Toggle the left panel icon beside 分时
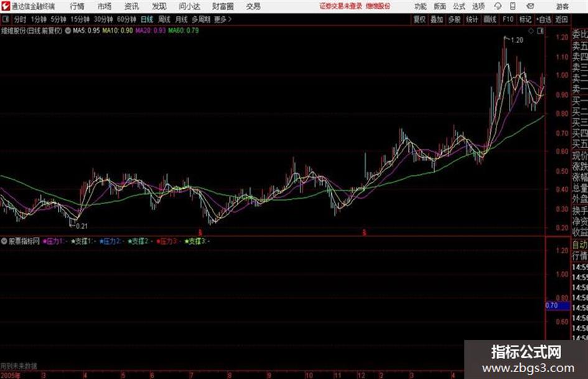The image size is (588, 379). click(x=6, y=19)
